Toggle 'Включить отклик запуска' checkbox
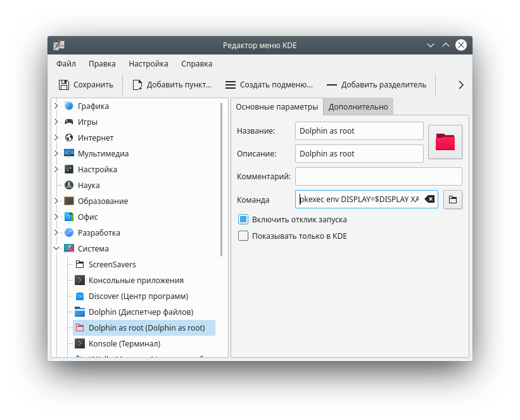This screenshot has width=520, height=420. [x=243, y=220]
